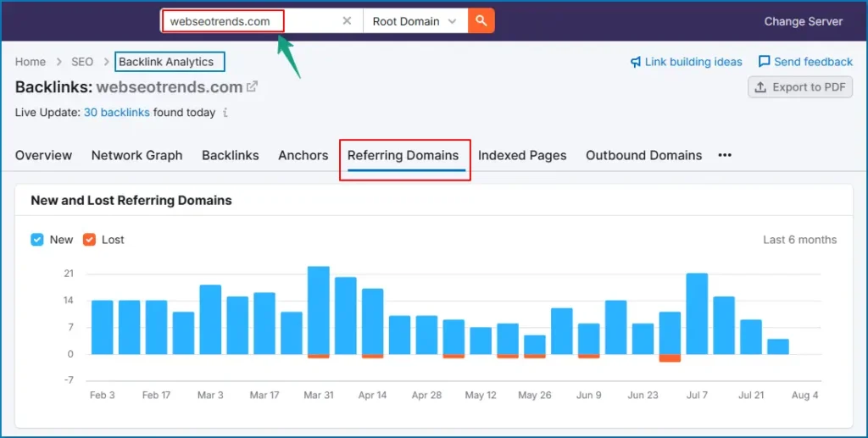Open the external link icon next to webseotrends.com
This screenshot has height=438, width=868.
(253, 86)
